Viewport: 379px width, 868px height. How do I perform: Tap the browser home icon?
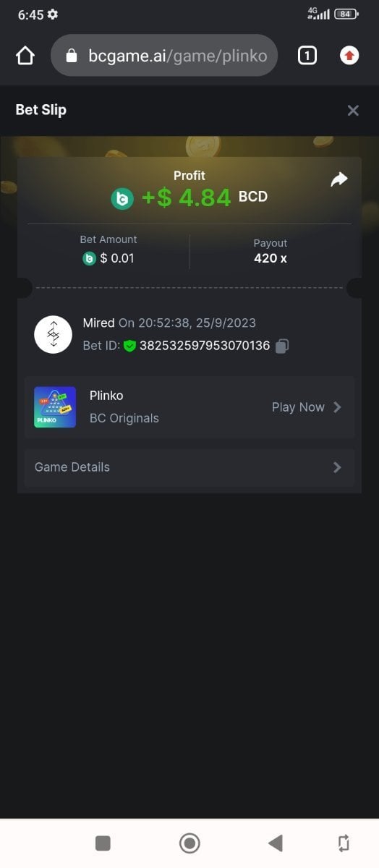pos(25,56)
